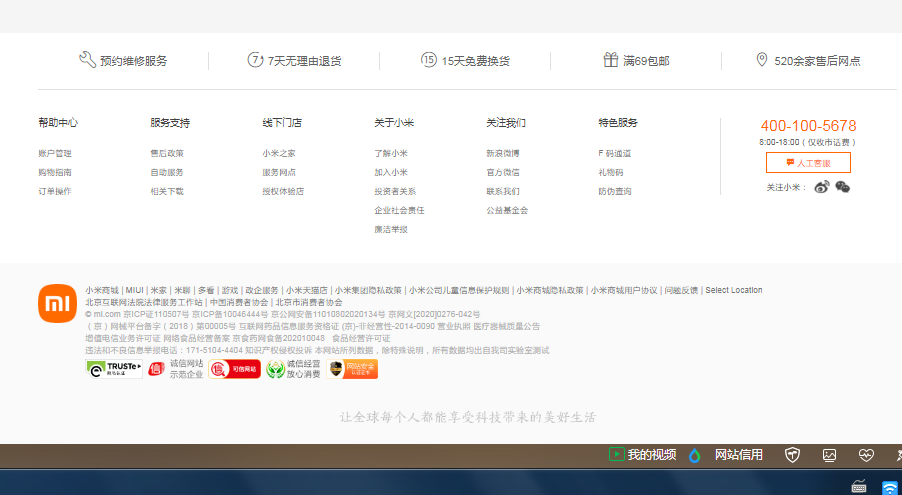Screen dimensions: 902x495
Task: Open the 小米集团隐私政策 link
Action: [x=368, y=290]
